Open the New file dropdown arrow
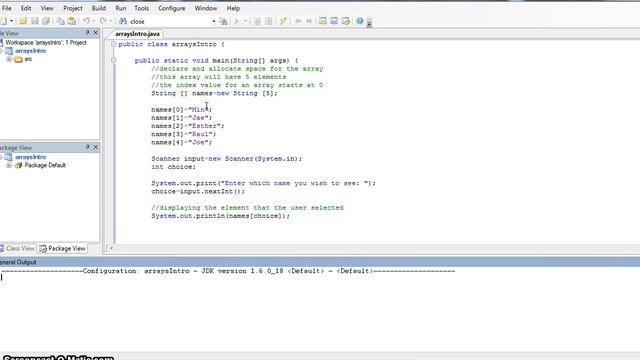The image size is (640, 360). click(x=11, y=21)
